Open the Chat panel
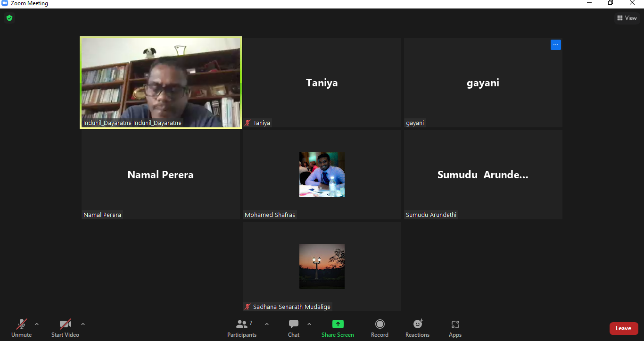Image resolution: width=644 pixels, height=341 pixels. pyautogui.click(x=294, y=328)
